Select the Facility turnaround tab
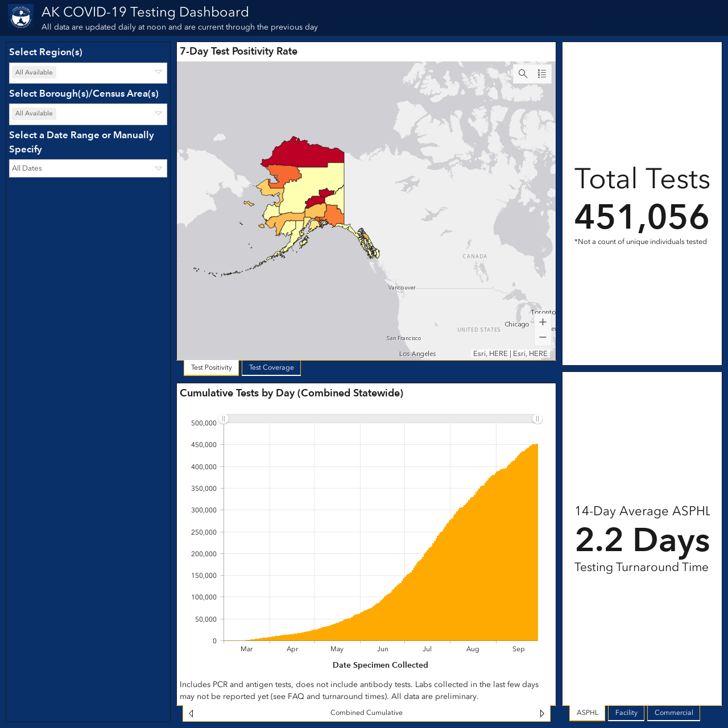 click(x=626, y=713)
